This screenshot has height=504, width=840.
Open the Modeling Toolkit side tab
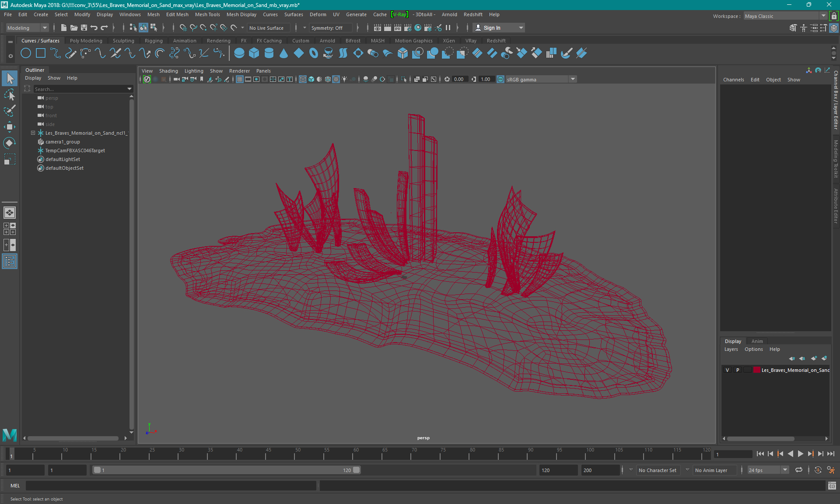click(x=836, y=158)
